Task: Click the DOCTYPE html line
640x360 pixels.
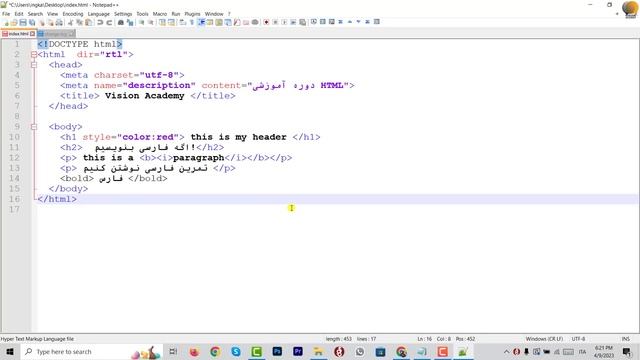Action: tap(80, 44)
